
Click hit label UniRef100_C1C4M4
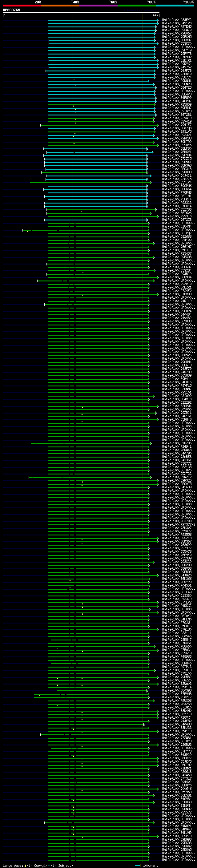tap(177, 226)
